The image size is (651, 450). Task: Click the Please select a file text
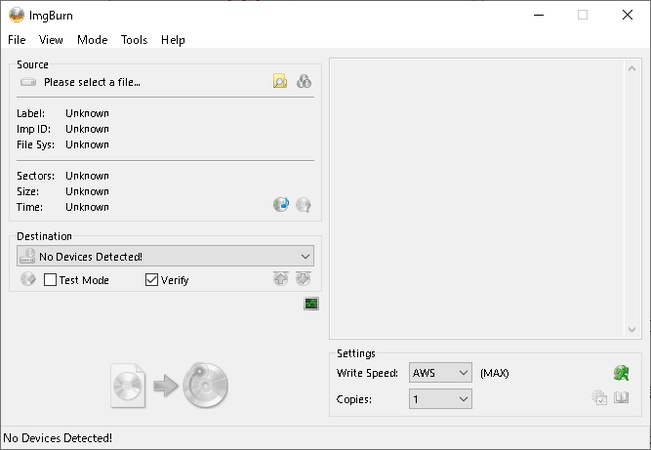tap(92, 82)
